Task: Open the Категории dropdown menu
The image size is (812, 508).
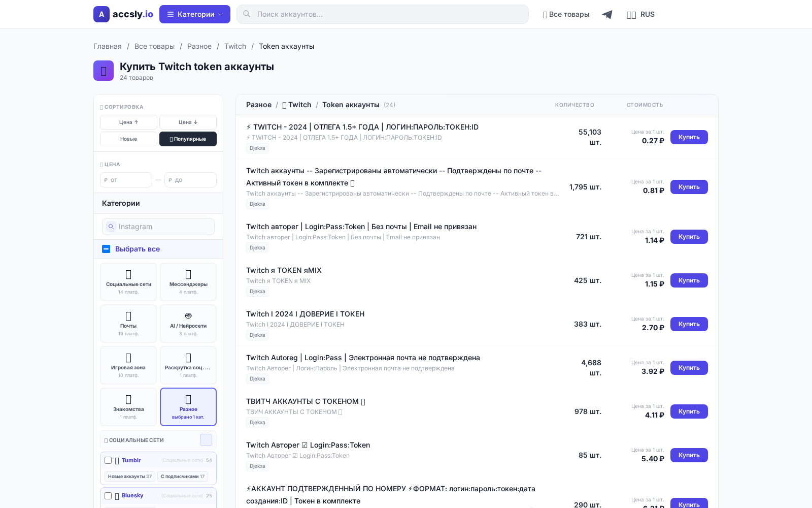Action: (x=195, y=14)
